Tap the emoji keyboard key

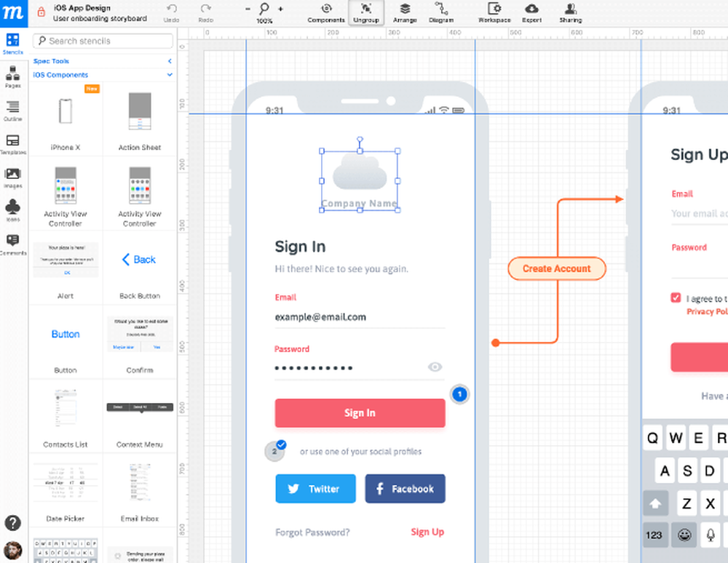[x=684, y=535]
